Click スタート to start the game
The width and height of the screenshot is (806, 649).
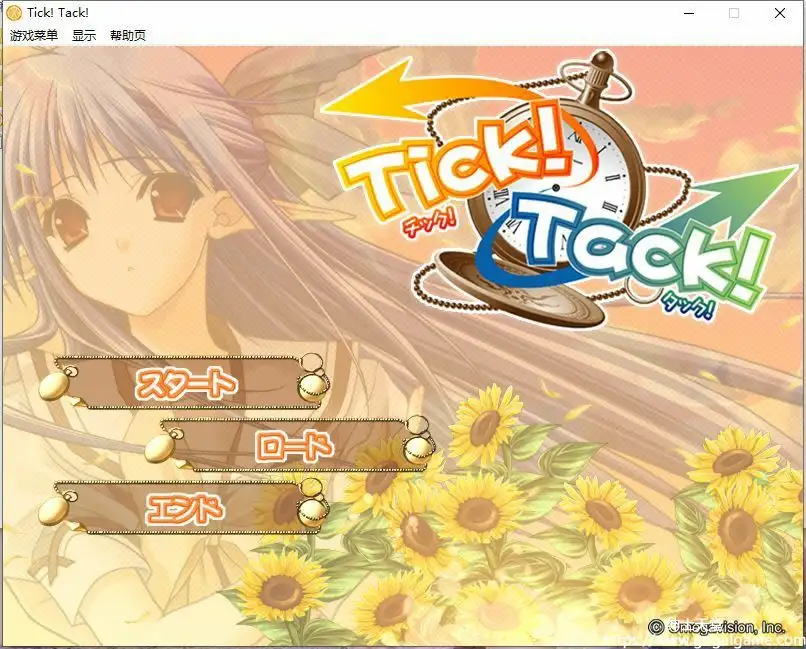(185, 381)
